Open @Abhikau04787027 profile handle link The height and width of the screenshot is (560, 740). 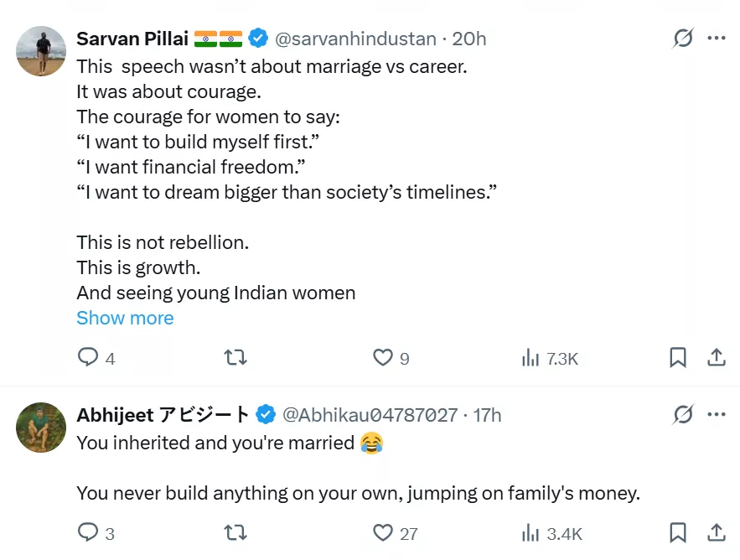[370, 414]
